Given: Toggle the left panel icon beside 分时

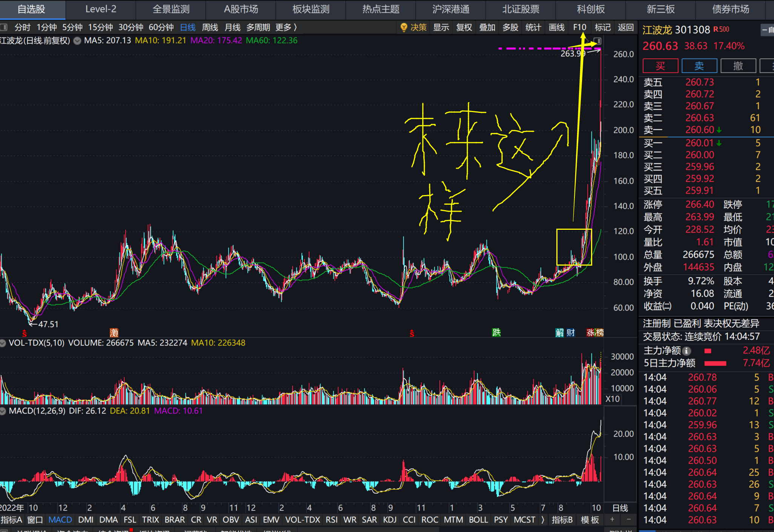Looking at the screenshot, I should (4, 27).
